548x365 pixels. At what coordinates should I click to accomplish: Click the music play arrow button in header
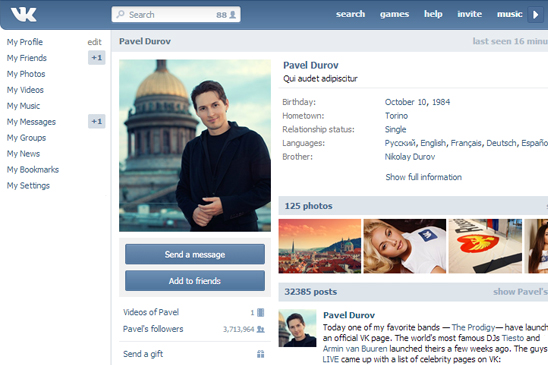[535, 15]
